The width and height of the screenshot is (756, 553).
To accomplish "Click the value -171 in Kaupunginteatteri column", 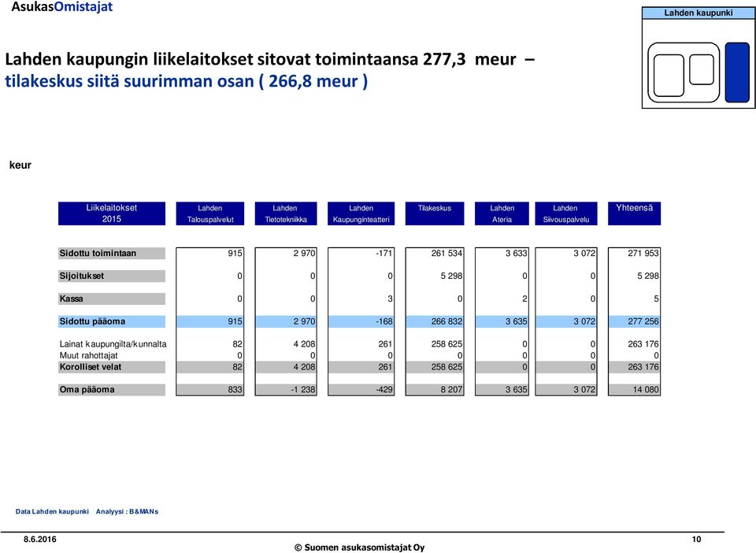I will coord(384,253).
